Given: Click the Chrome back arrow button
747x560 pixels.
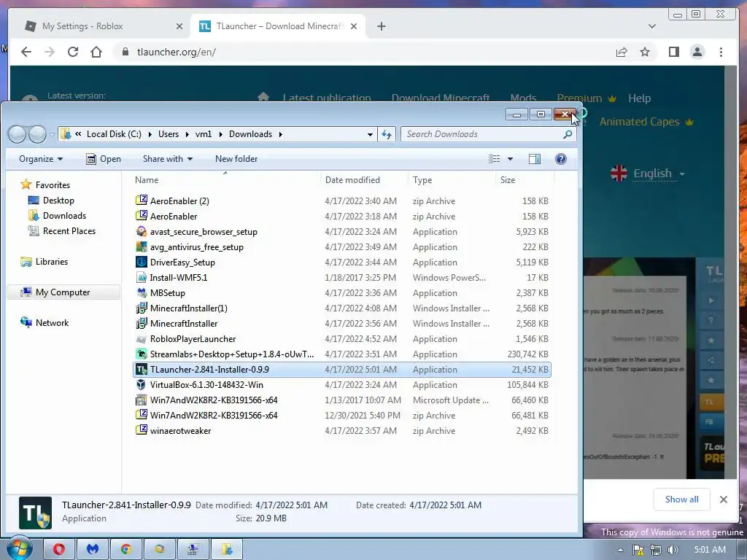Looking at the screenshot, I should click(26, 52).
